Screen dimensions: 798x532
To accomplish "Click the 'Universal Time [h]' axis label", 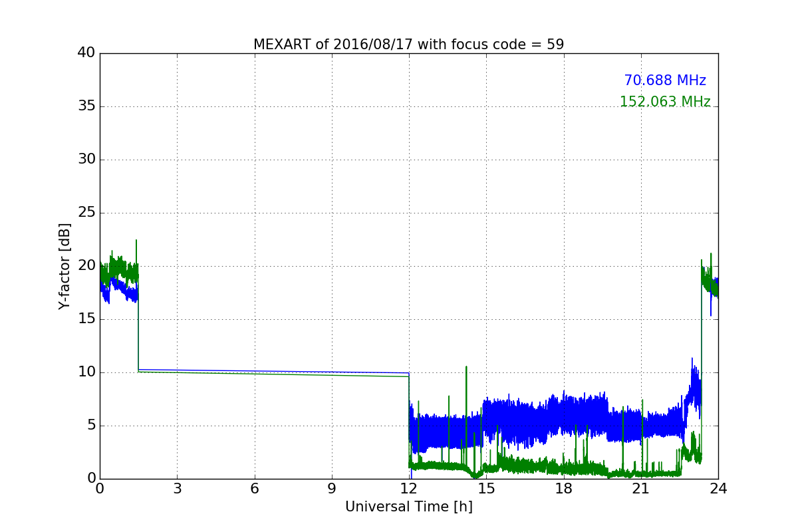I will point(409,507).
